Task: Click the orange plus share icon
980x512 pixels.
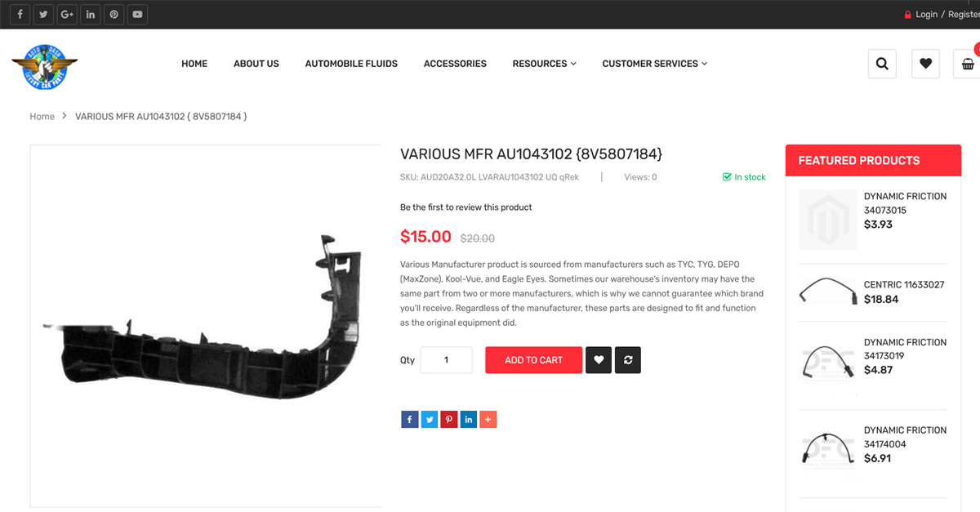Action: pyautogui.click(x=488, y=420)
